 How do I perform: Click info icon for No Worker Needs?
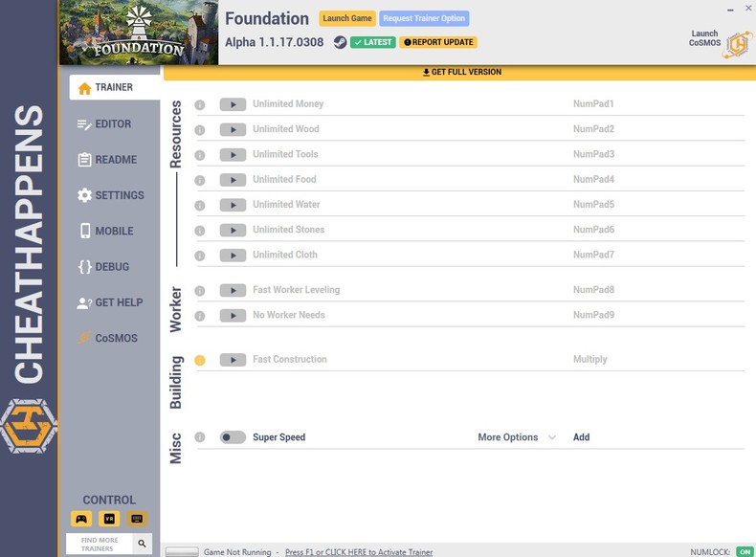[200, 316]
